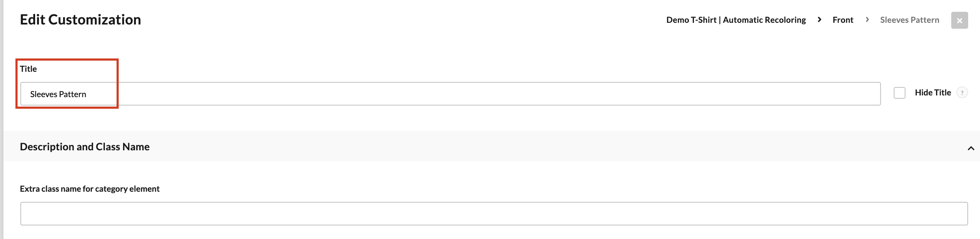Viewport: 980px width, 239px height.
Task: Toggle Hide Title via its text label
Action: point(933,92)
